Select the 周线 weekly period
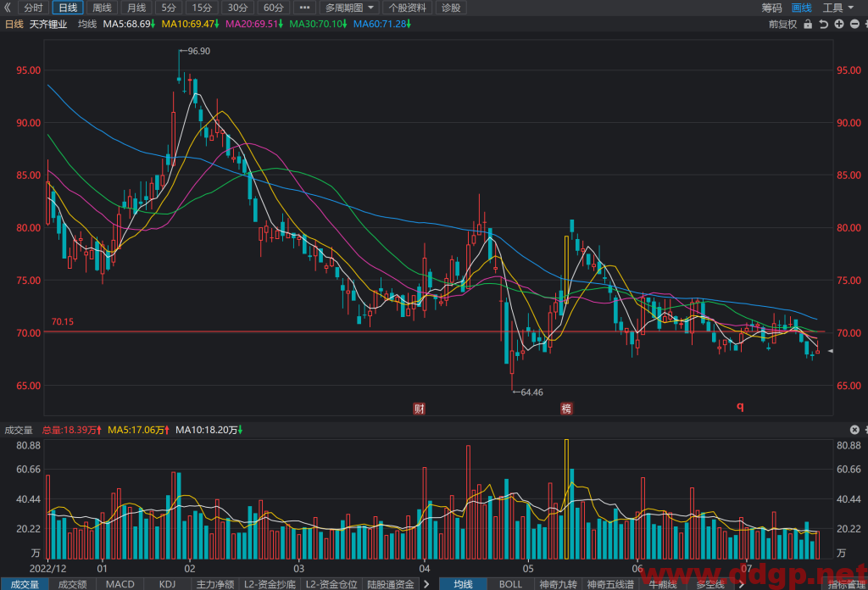 pyautogui.click(x=102, y=8)
